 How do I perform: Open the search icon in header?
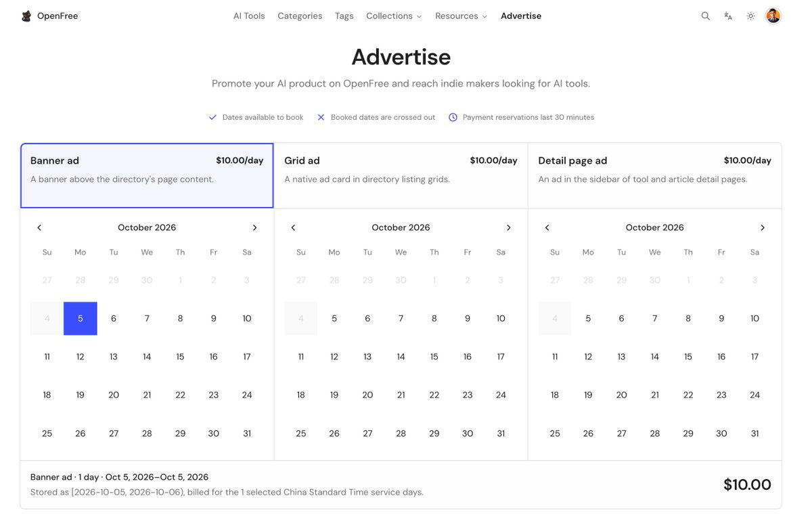(x=706, y=16)
